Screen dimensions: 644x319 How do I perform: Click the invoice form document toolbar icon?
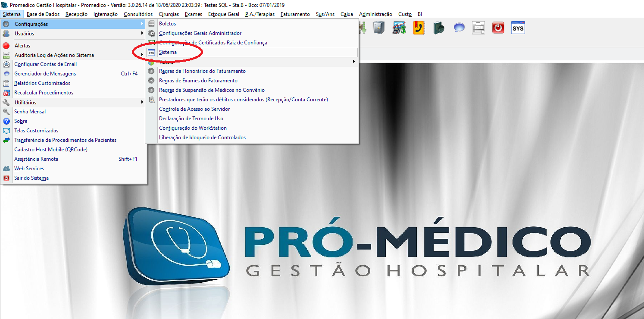pyautogui.click(x=478, y=28)
